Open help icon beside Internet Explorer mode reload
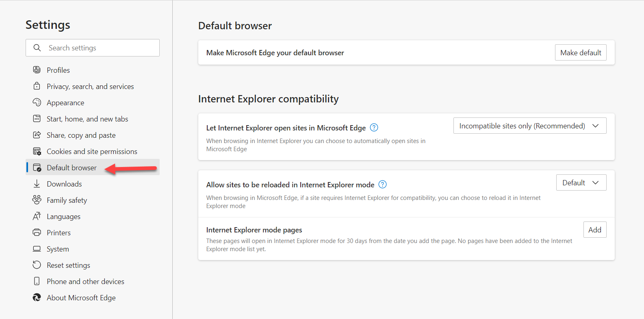Image resolution: width=644 pixels, height=319 pixels. [x=382, y=184]
